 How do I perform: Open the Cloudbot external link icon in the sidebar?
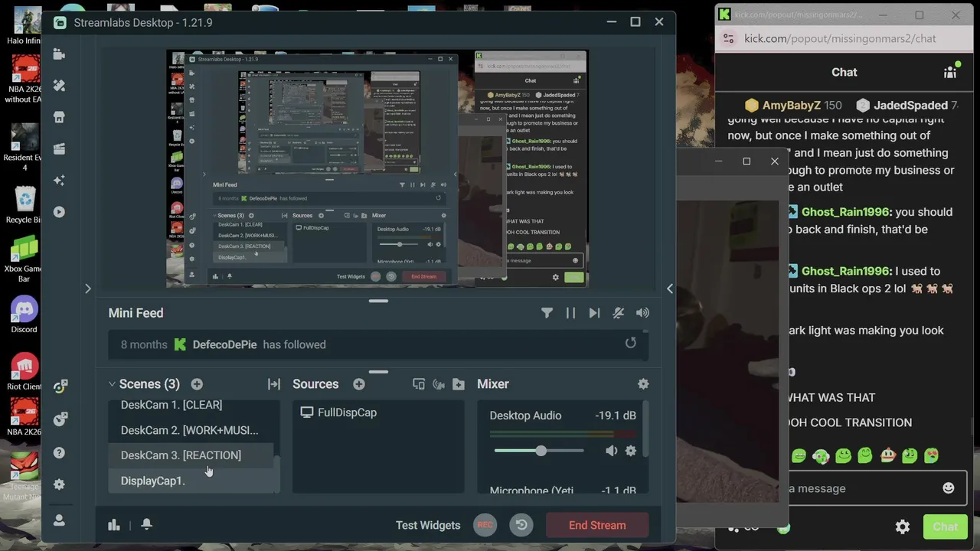[x=60, y=386]
